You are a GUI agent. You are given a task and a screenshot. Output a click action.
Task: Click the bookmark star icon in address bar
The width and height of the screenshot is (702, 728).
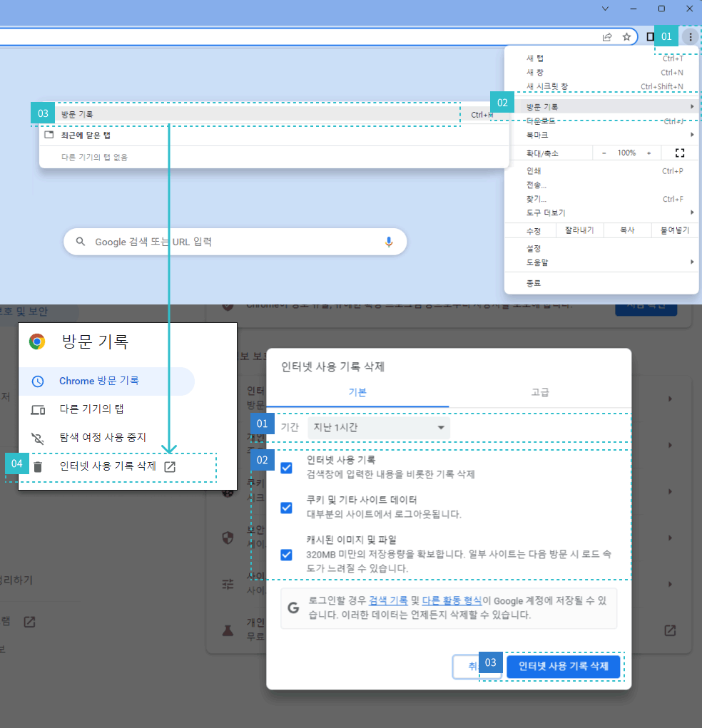point(626,36)
